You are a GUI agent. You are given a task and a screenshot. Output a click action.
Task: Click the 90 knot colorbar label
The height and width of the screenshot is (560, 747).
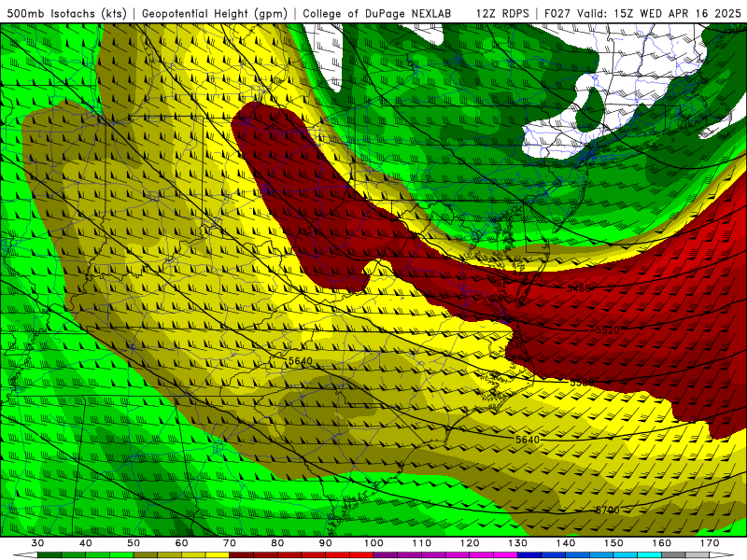coord(325,543)
